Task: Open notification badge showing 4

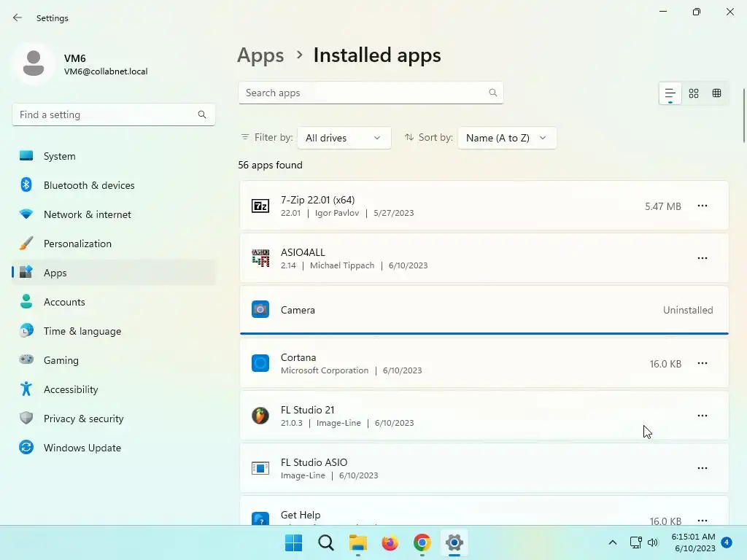Action: point(727,542)
